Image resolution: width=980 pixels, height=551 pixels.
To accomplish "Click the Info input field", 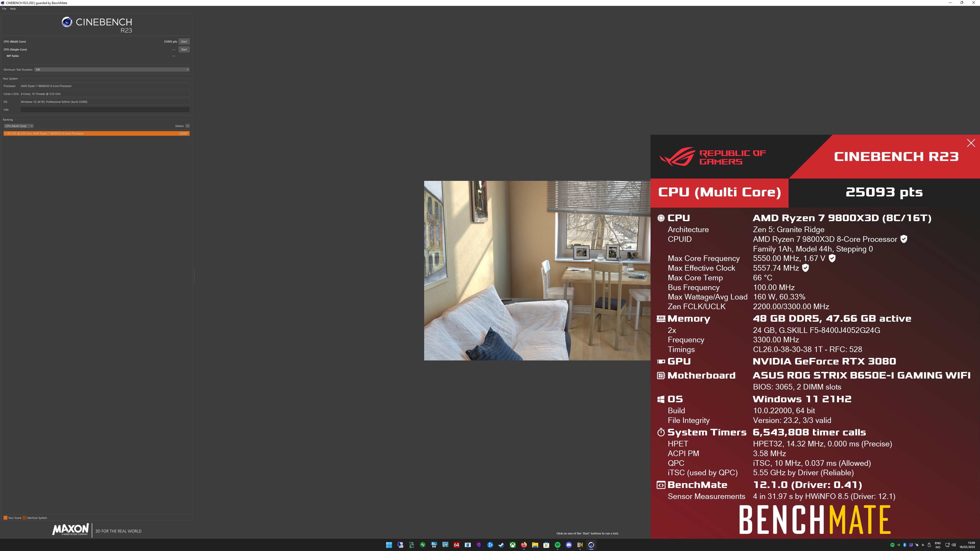I will tap(105, 109).
